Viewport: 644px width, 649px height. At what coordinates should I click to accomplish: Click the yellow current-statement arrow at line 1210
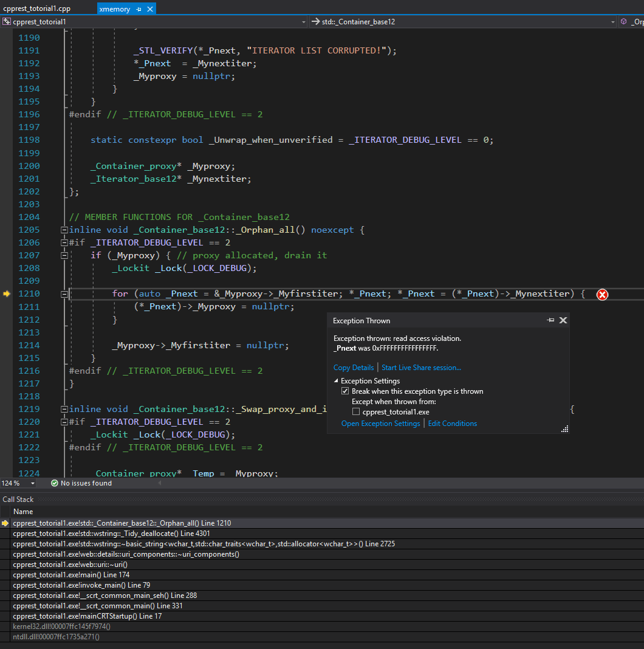pyautogui.click(x=7, y=294)
